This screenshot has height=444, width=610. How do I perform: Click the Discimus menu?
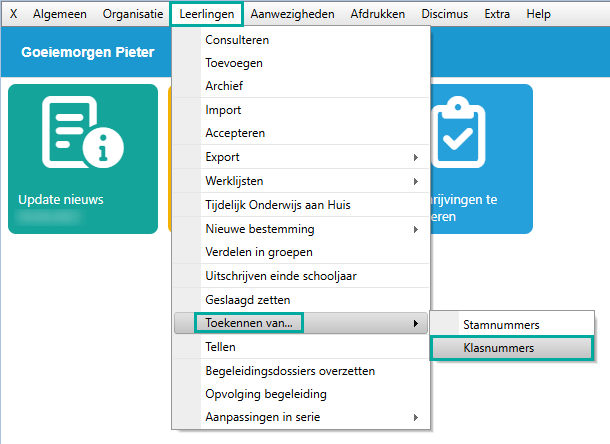444,15
